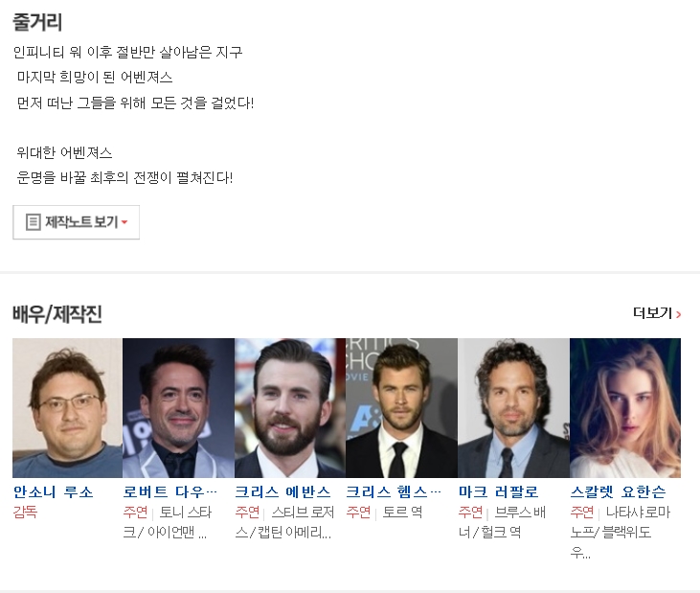Viewport: 700px width, 593px height.
Task: Open the 제작노트 보기 button
Action: [x=76, y=222]
